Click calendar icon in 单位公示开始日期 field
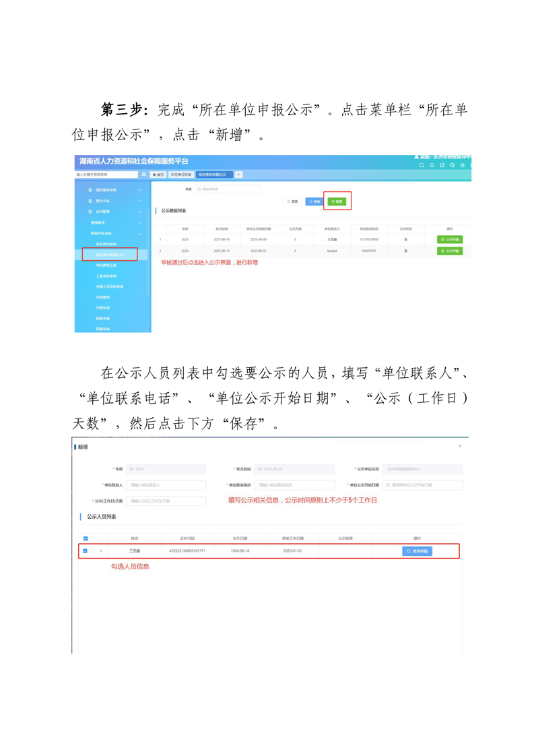 pos(388,485)
